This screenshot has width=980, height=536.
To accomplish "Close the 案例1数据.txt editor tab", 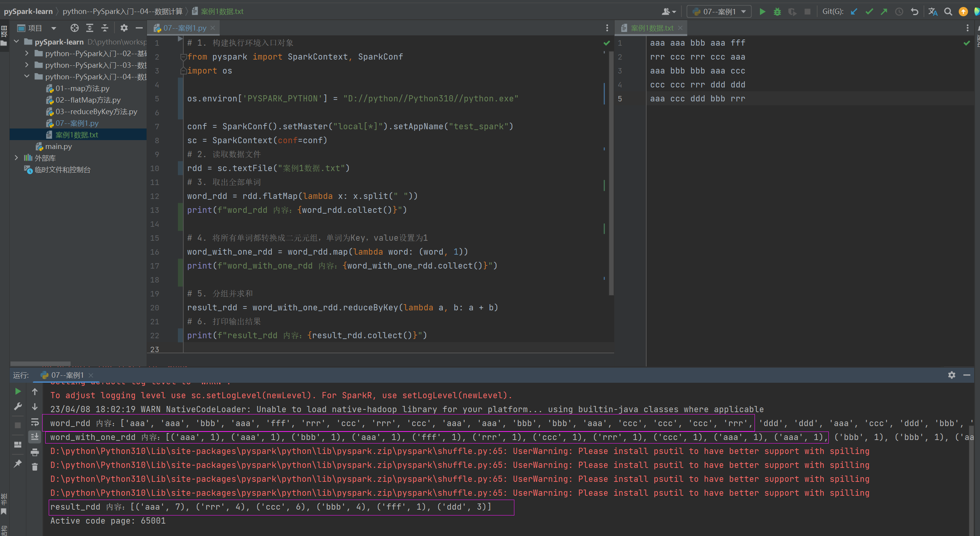I will pos(680,28).
